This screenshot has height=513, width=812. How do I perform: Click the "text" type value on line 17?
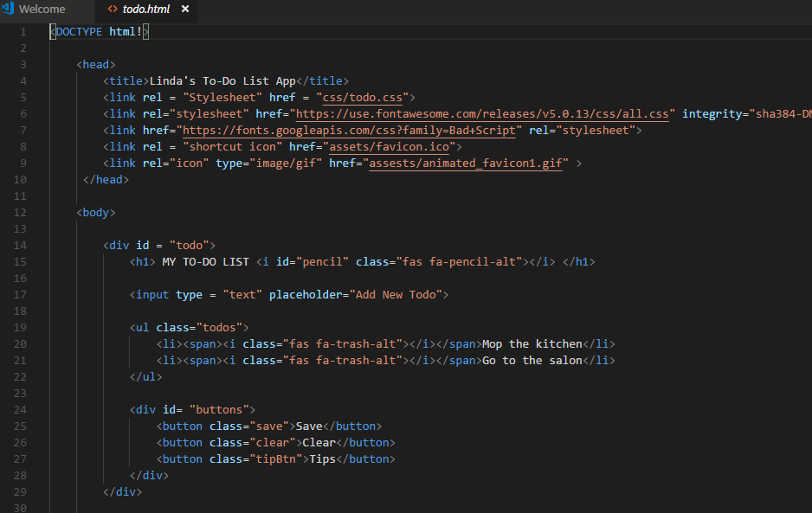[242, 295]
